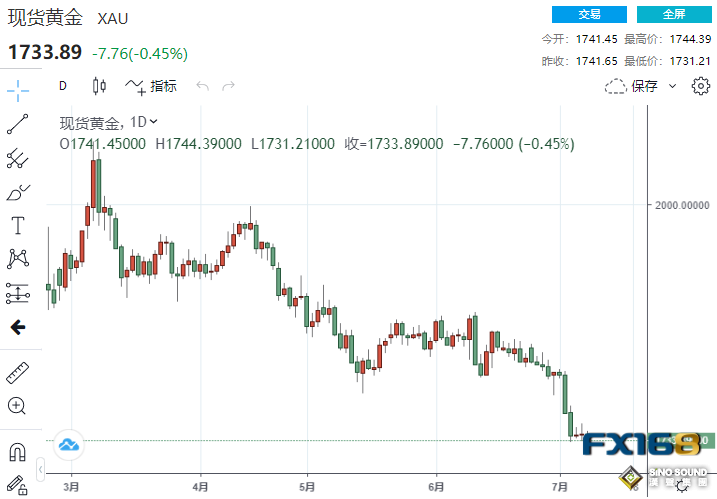Select the ruler measure tool
The image size is (717, 499).
(x=18, y=373)
